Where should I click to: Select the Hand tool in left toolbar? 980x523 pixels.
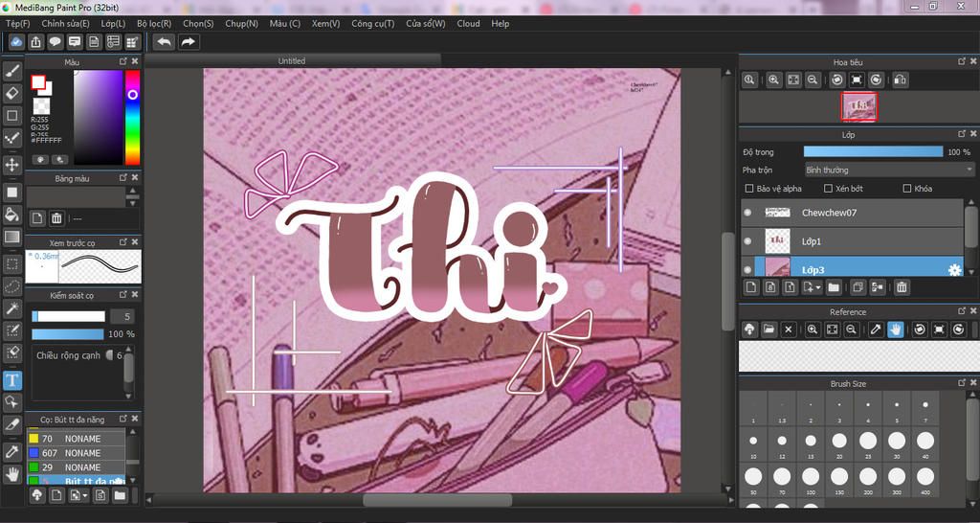pyautogui.click(x=11, y=473)
